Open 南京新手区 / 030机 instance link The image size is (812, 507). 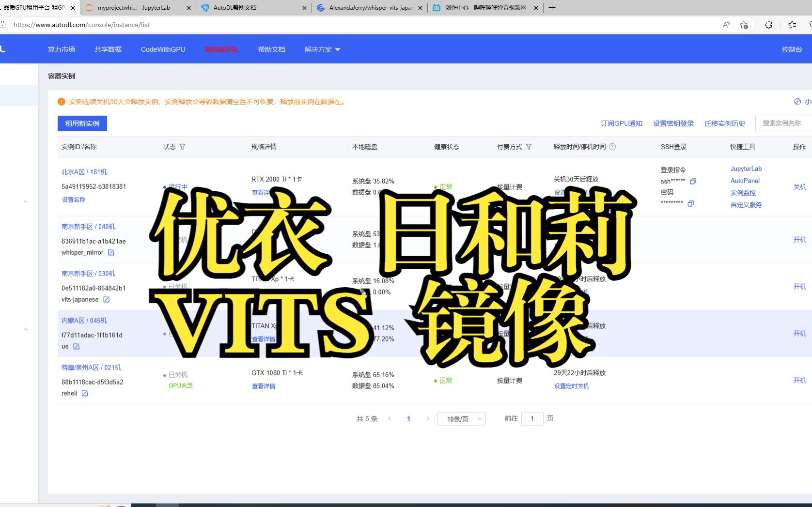pyautogui.click(x=88, y=274)
